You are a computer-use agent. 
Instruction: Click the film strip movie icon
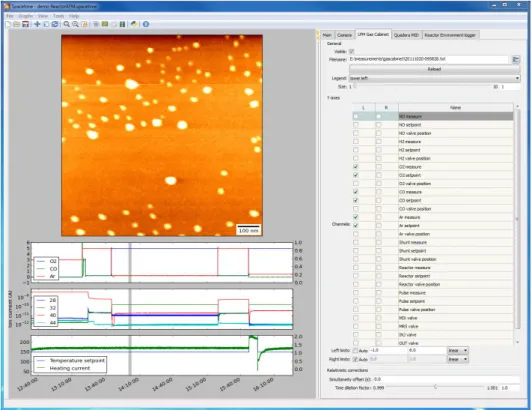coord(122,24)
